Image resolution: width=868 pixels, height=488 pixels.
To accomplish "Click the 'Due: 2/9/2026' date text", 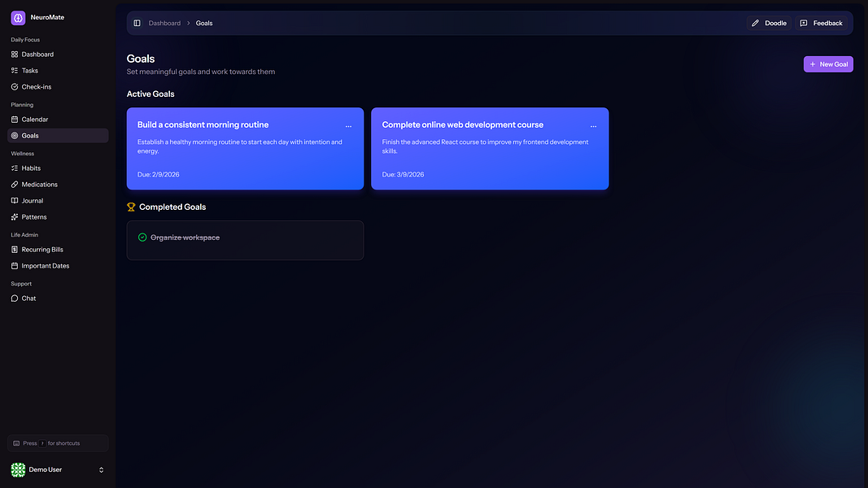I will [x=159, y=174].
